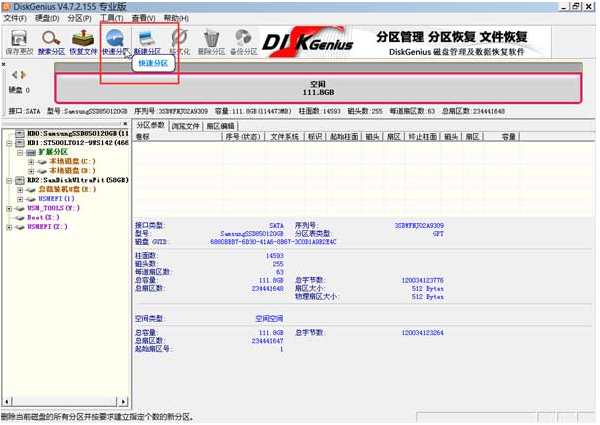Expand the USM_TOOLS(W:) tree node

[x=10, y=208]
